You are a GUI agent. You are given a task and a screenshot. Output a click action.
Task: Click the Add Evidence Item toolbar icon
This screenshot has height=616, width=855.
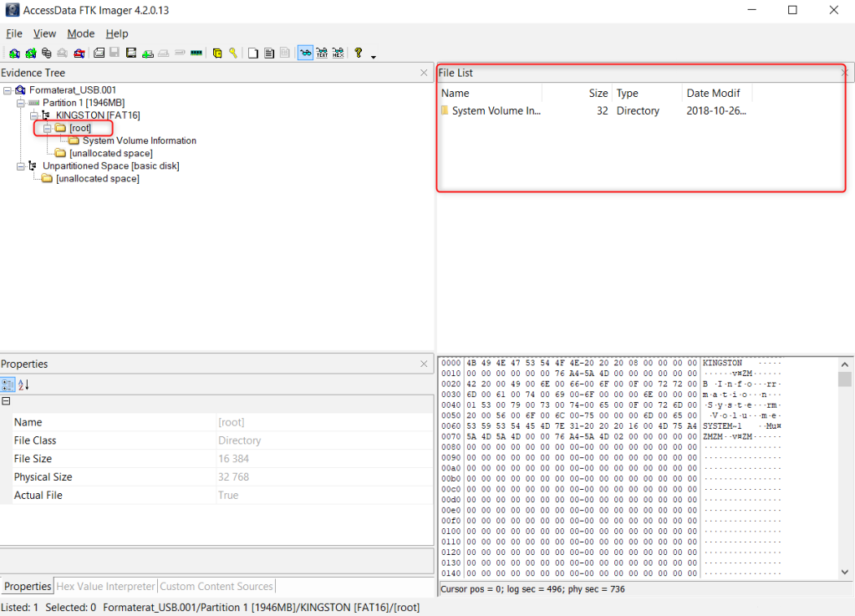coord(14,53)
